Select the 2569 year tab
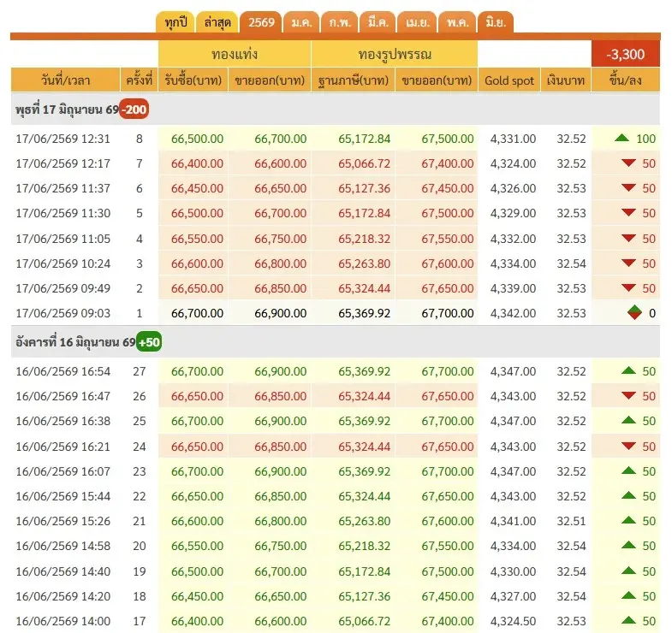This screenshot has height=633, width=672. [x=261, y=22]
